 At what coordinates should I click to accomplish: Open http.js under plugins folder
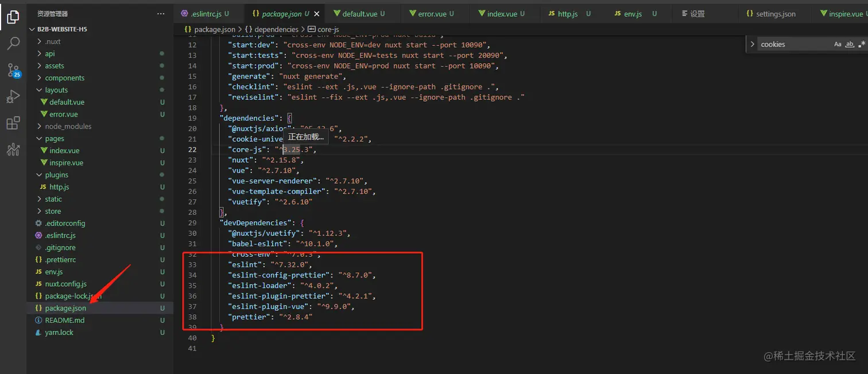point(59,187)
